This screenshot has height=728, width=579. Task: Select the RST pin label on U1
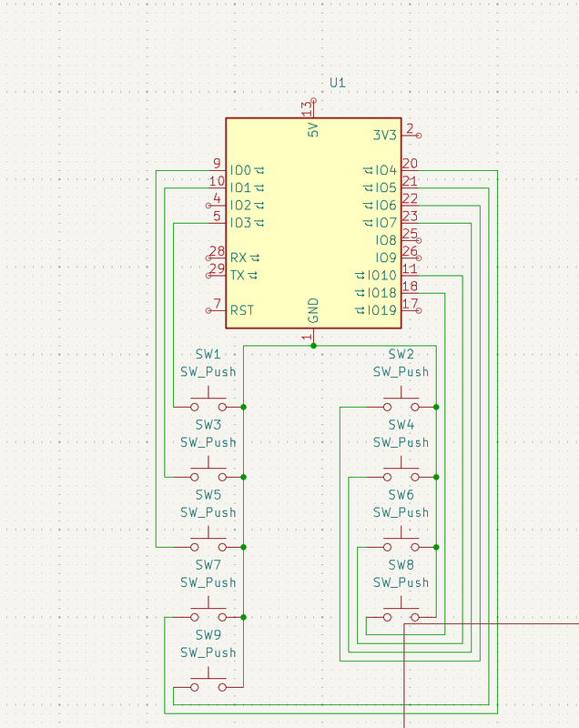[x=242, y=310]
